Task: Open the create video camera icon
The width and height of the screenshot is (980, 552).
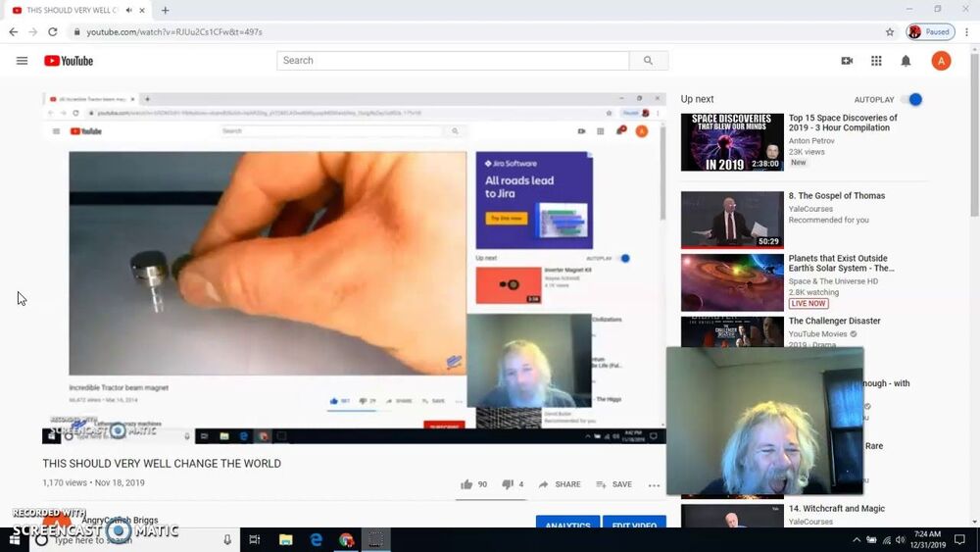Action: [847, 61]
